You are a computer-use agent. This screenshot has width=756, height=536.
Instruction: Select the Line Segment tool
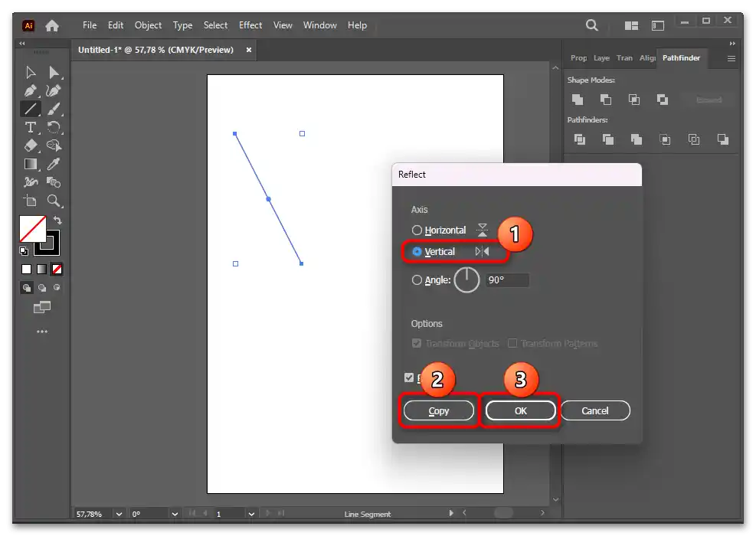point(31,109)
